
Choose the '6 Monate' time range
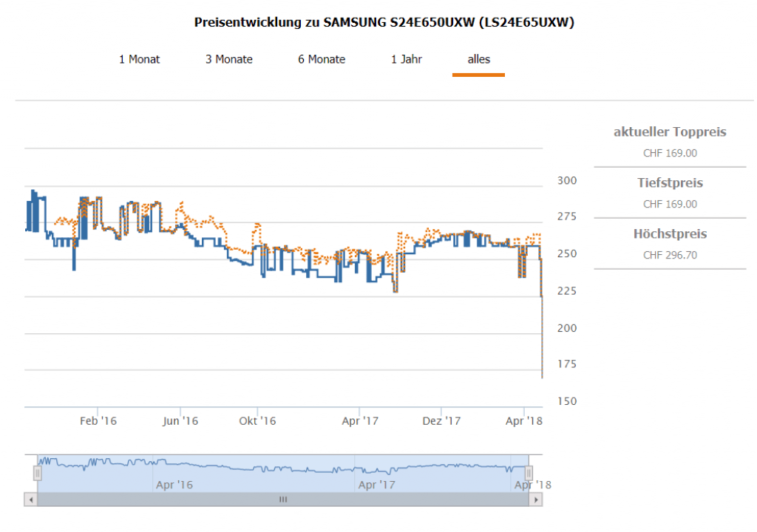click(x=322, y=59)
